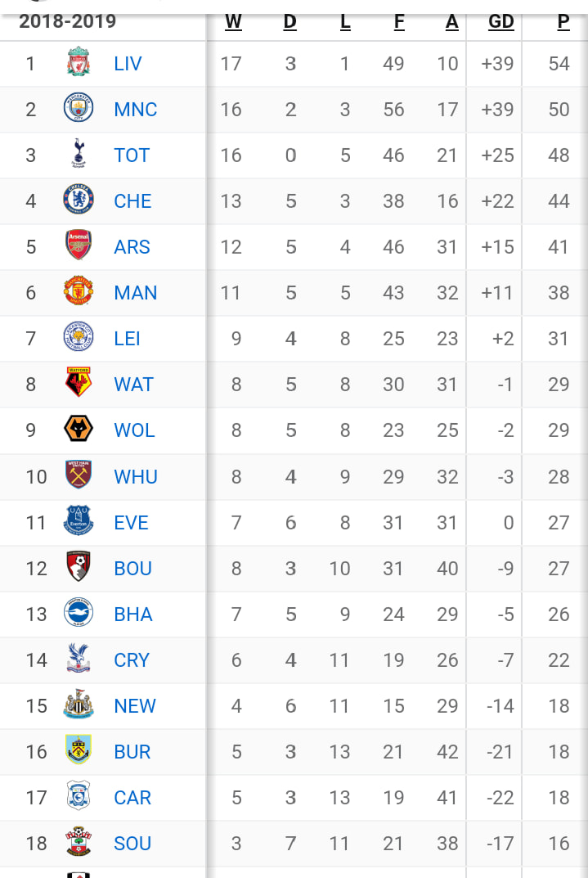Click the Arsenal club crest

click(x=79, y=245)
